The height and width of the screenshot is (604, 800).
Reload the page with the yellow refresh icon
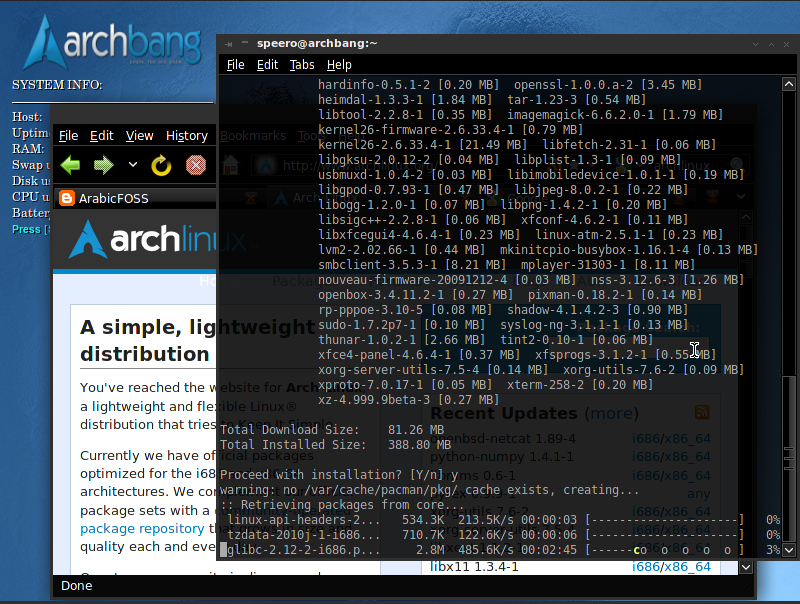click(161, 165)
